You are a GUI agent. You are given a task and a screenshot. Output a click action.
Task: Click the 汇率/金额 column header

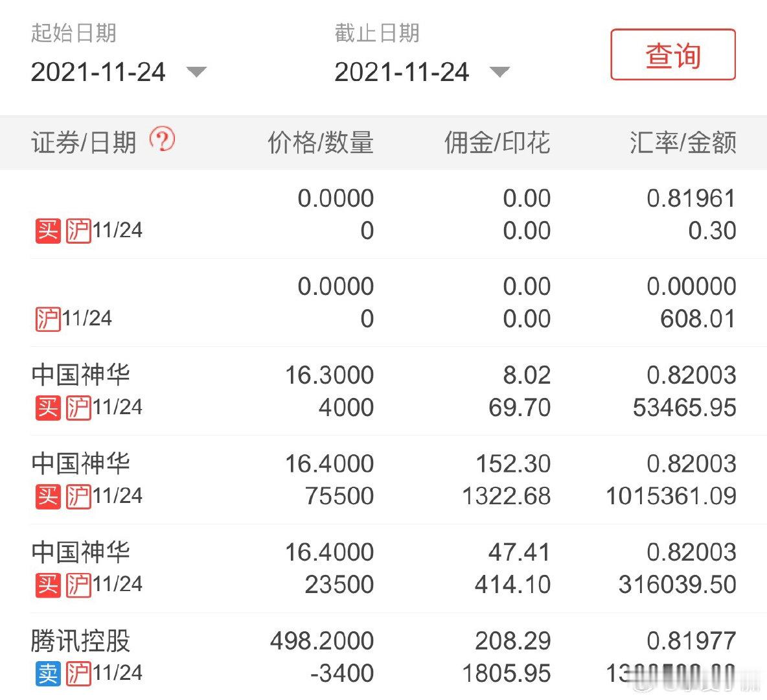tap(683, 143)
